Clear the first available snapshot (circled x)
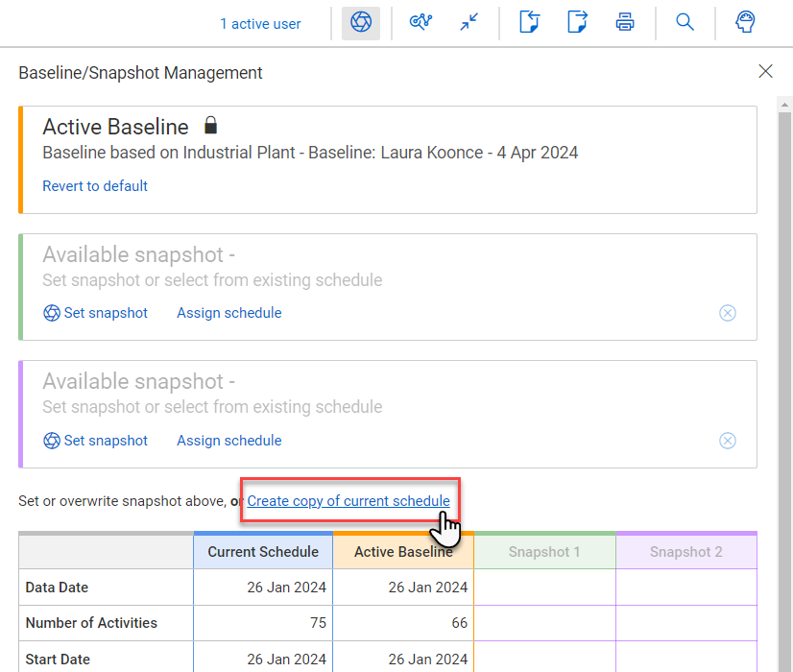The height and width of the screenshot is (672, 793). [x=728, y=313]
